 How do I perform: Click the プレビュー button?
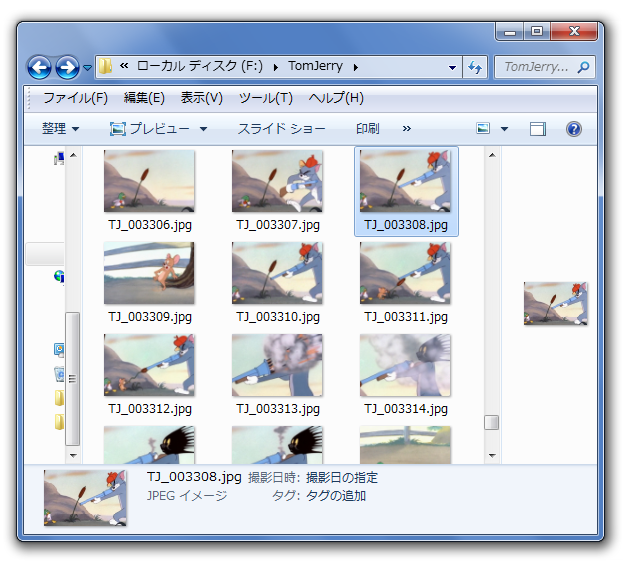pos(149,129)
